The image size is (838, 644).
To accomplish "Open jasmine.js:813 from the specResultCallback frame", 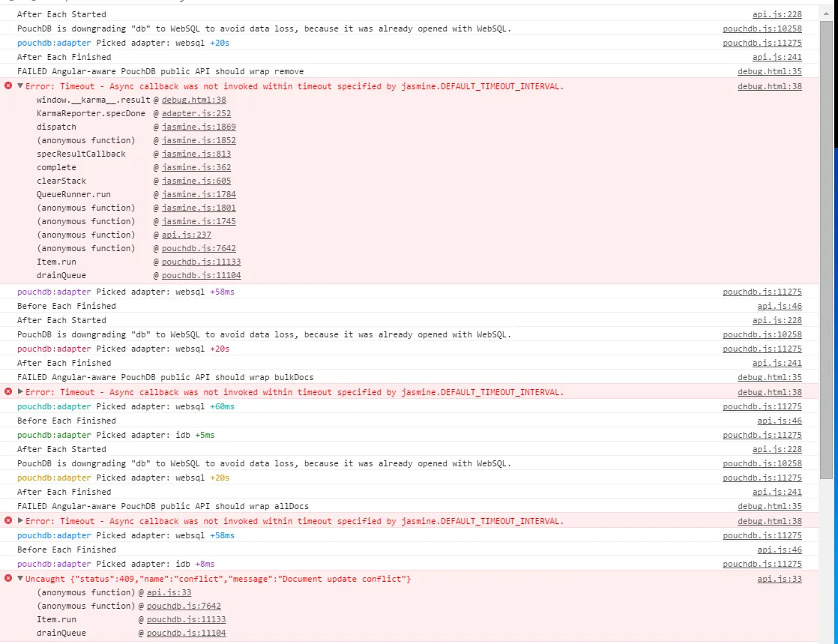I will 196,154.
